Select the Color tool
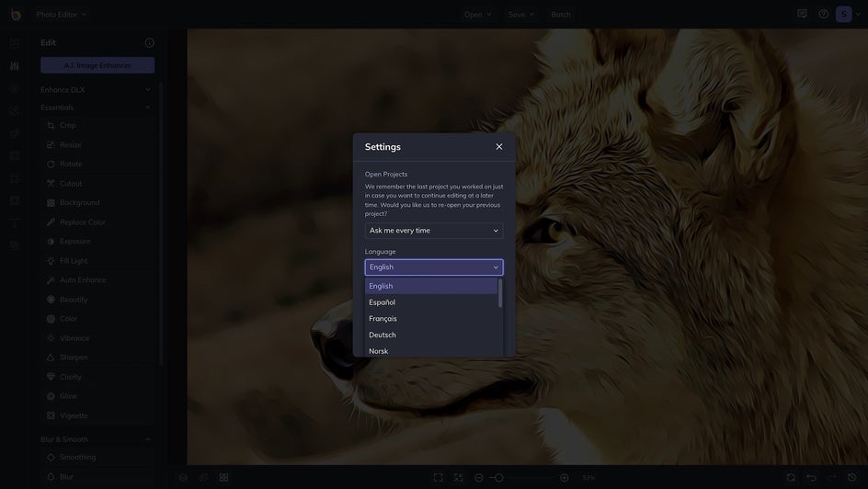868x489 pixels. (x=97, y=319)
